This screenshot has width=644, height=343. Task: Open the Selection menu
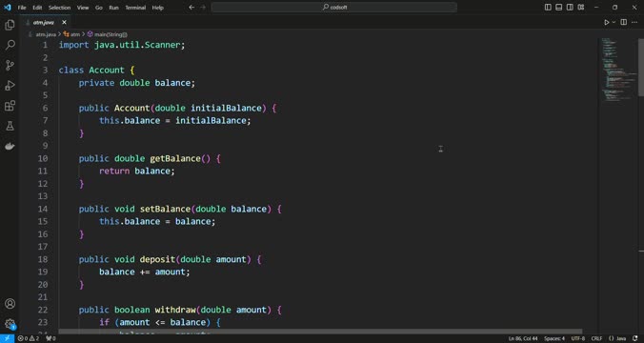coord(59,8)
